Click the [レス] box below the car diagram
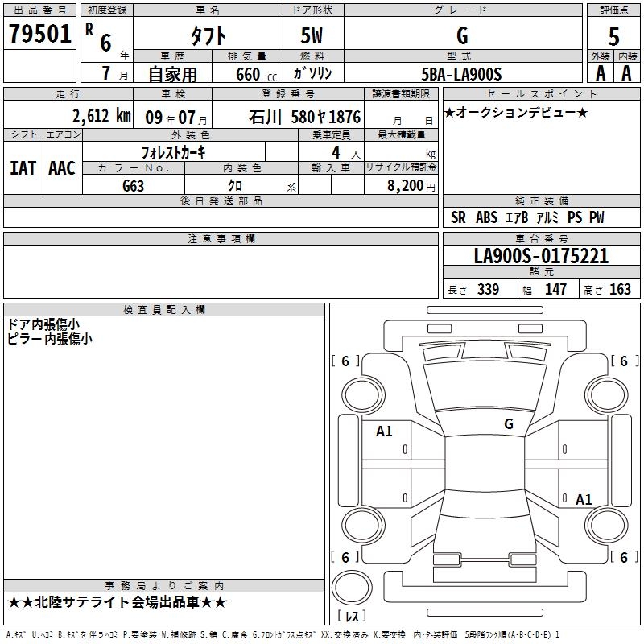 [351, 617]
